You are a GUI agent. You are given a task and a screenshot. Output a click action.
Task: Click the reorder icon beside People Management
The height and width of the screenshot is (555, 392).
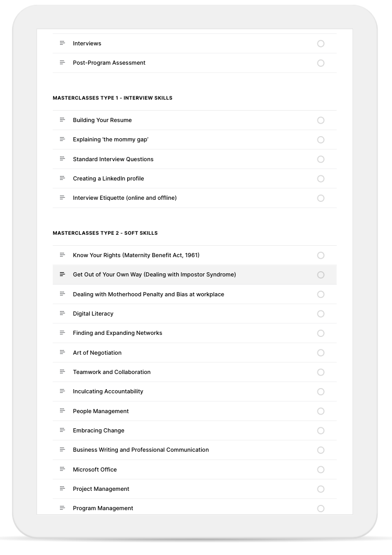(63, 411)
